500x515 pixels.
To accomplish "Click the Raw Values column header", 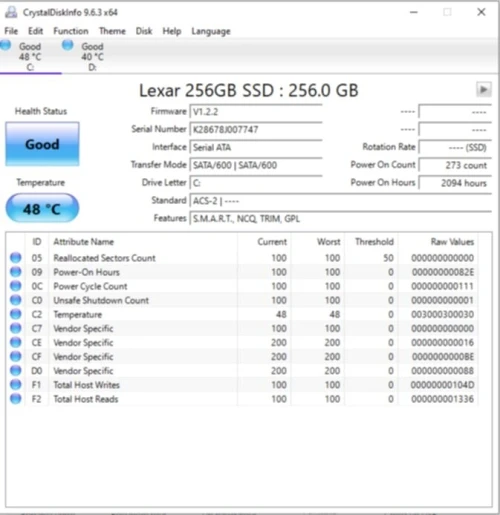I will point(452,242).
